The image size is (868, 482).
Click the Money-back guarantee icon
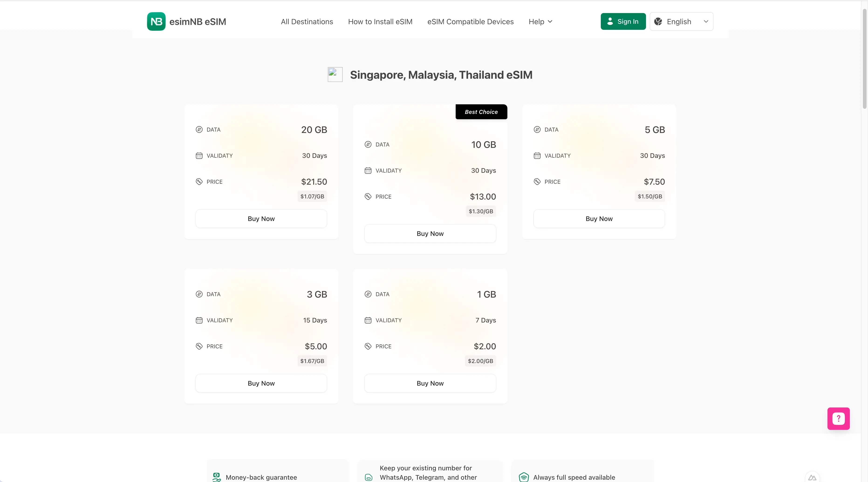(x=217, y=477)
